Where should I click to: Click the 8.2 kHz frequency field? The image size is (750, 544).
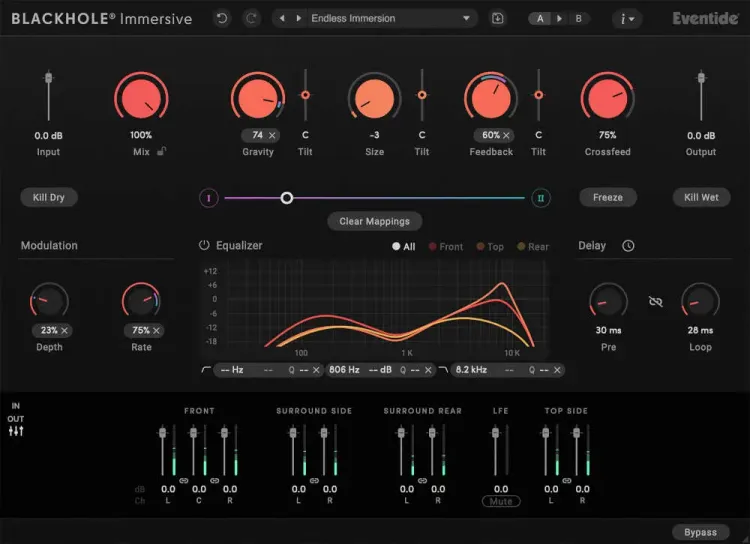pyautogui.click(x=472, y=370)
